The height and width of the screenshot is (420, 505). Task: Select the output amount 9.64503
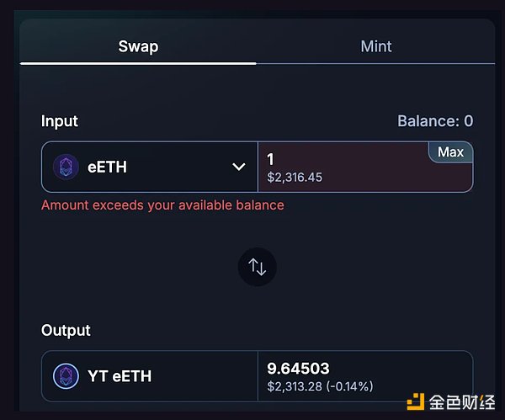298,369
